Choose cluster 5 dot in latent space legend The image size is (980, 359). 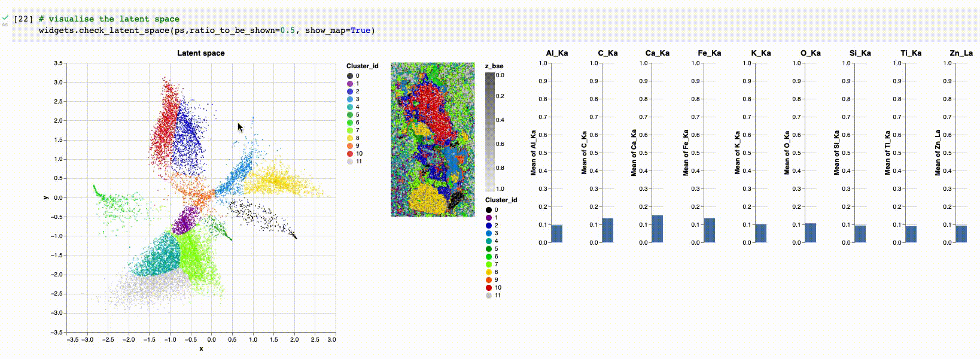[x=350, y=115]
